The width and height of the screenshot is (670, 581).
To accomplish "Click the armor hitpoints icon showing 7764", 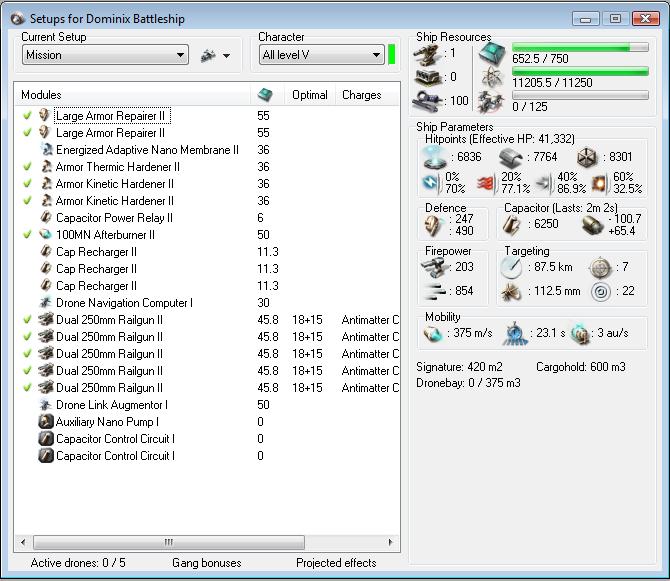I will (511, 158).
